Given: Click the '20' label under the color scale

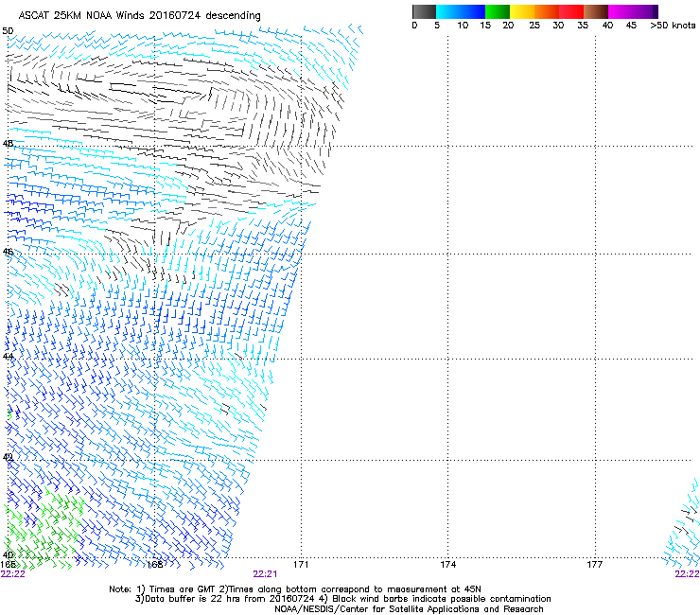Looking at the screenshot, I should 508,26.
